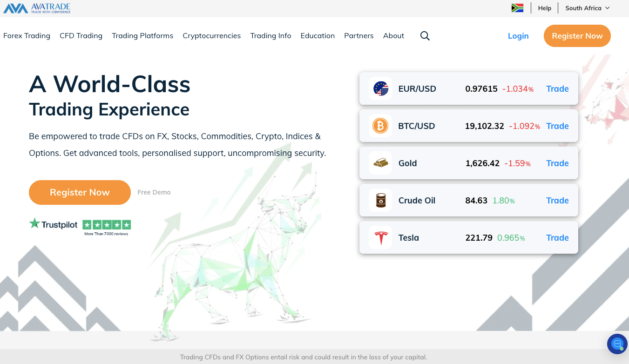
Task: Select the EUR/USD currency pair icon
Action: [x=380, y=88]
